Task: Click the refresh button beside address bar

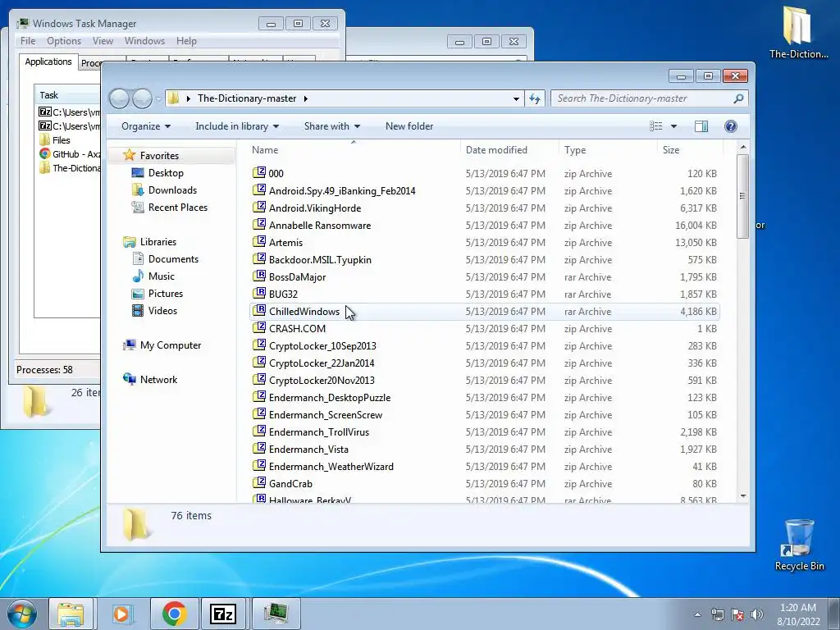Action: coord(535,98)
